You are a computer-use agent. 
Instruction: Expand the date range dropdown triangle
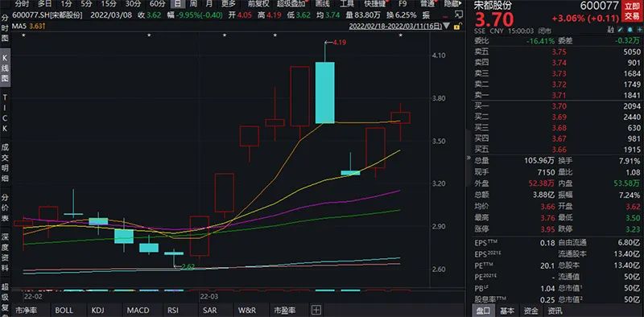pyautogui.click(x=447, y=26)
